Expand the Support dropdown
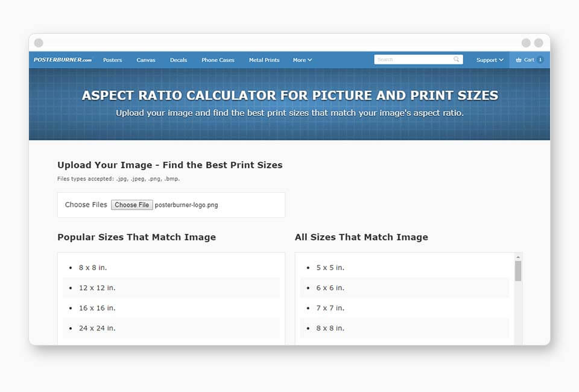Image resolution: width=579 pixels, height=392 pixels. [490, 60]
